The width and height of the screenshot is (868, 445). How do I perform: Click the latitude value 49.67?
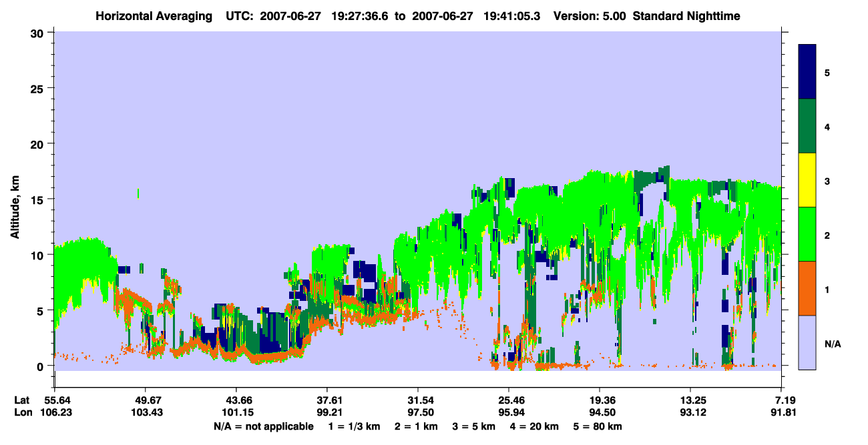[146, 400]
